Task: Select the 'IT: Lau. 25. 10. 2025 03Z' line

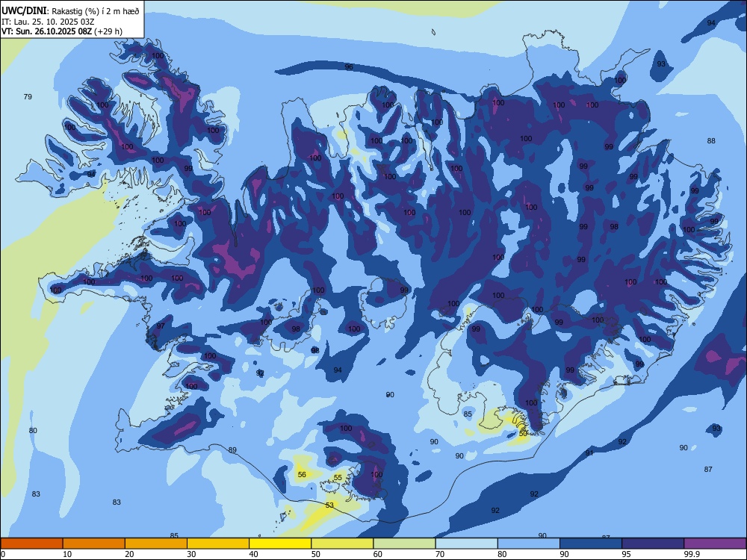Action: tap(48, 22)
